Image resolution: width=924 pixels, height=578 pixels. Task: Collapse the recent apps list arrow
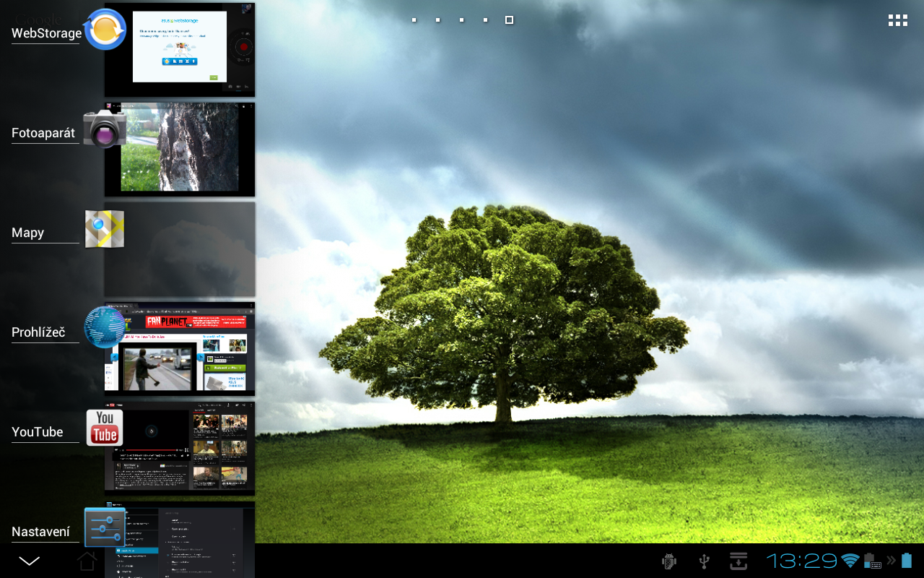(x=29, y=561)
